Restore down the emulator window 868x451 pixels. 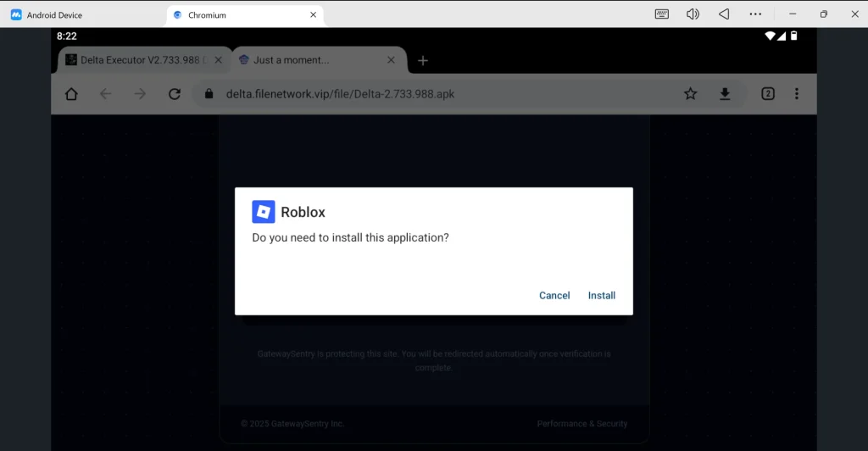(x=824, y=14)
